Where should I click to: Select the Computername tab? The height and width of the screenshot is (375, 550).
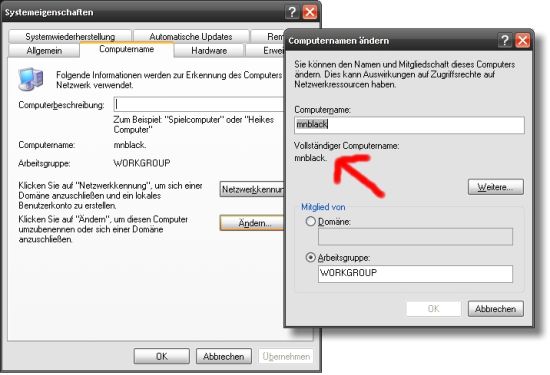click(126, 49)
